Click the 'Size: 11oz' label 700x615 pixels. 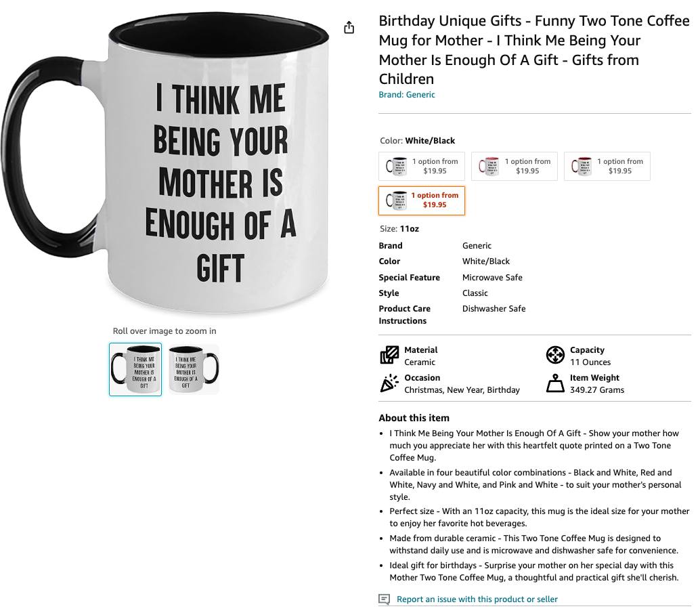point(399,229)
